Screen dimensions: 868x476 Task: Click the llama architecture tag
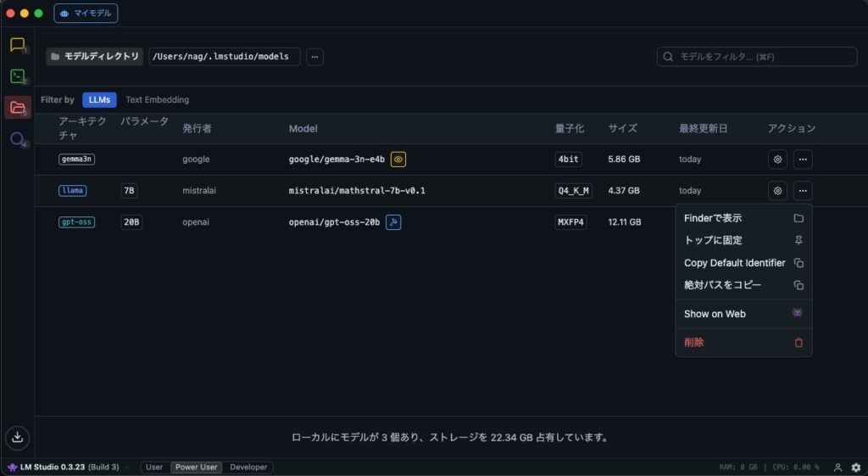pyautogui.click(x=73, y=191)
